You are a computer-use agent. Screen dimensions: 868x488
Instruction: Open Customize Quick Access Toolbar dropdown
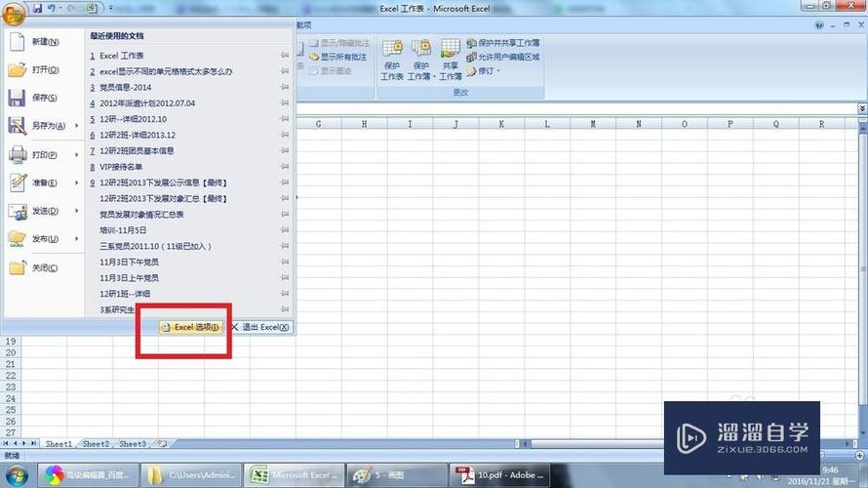(x=111, y=9)
